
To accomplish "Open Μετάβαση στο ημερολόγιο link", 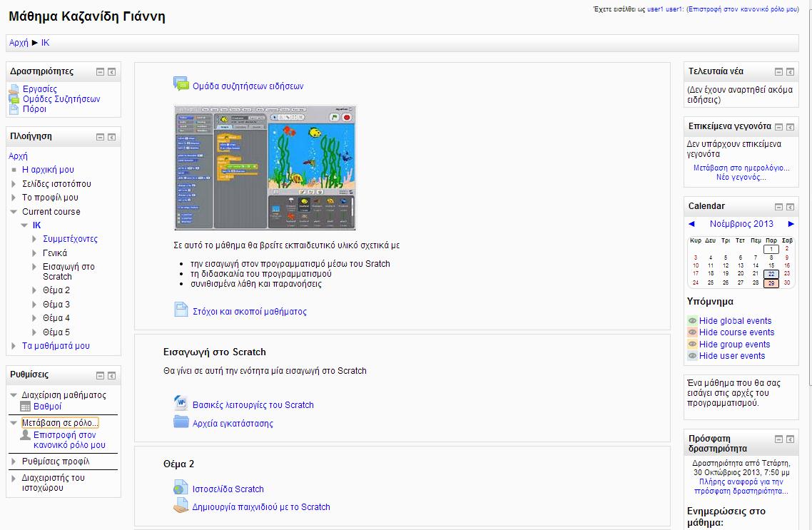I will [741, 168].
